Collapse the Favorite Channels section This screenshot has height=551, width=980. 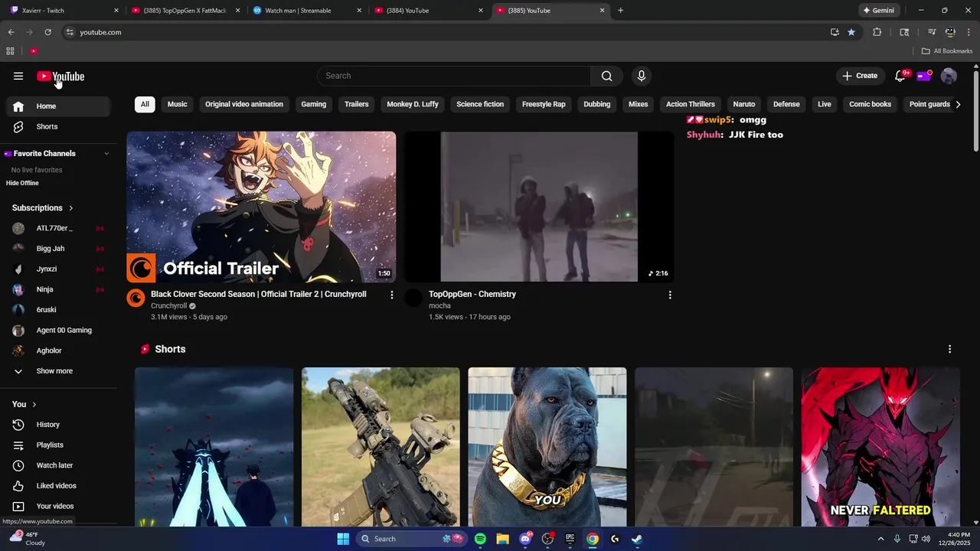tap(106, 154)
